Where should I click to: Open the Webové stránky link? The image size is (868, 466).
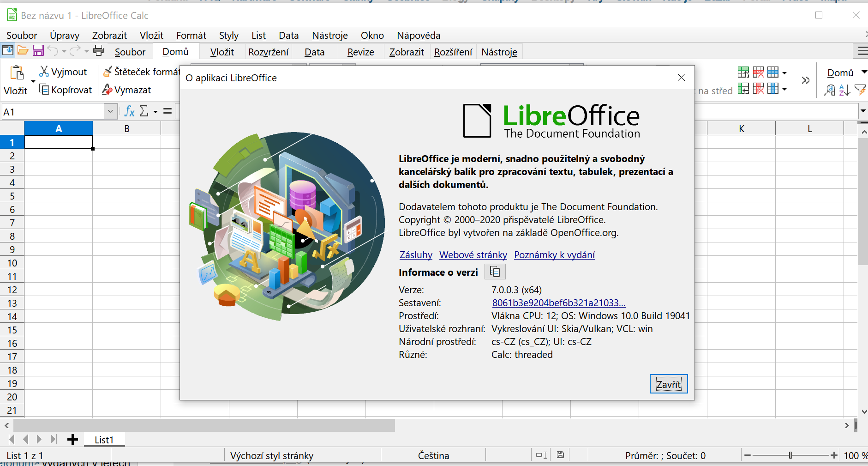point(473,254)
